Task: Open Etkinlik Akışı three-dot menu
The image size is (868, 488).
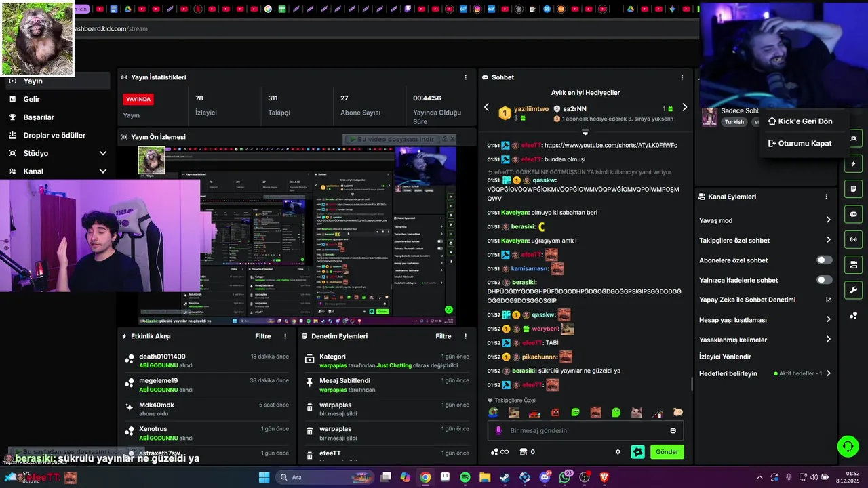Action: pos(285,336)
